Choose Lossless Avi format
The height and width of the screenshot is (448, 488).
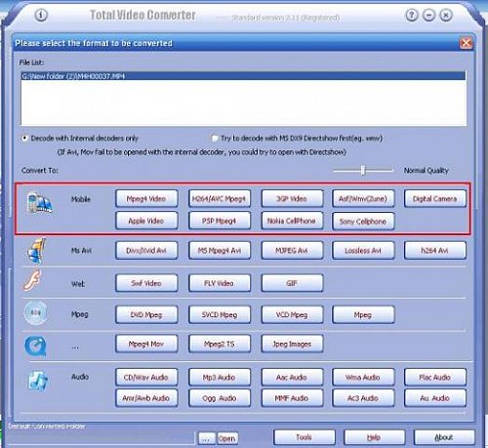click(x=363, y=251)
